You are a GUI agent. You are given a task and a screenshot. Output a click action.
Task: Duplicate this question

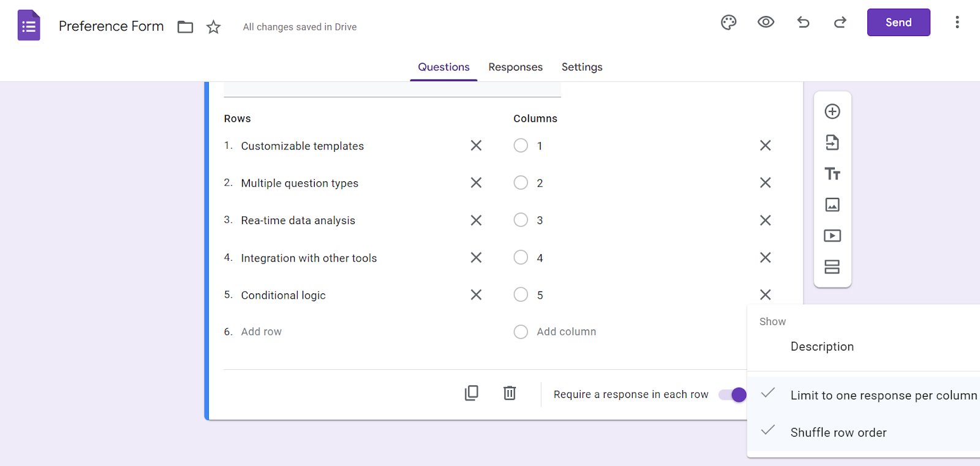(x=472, y=393)
